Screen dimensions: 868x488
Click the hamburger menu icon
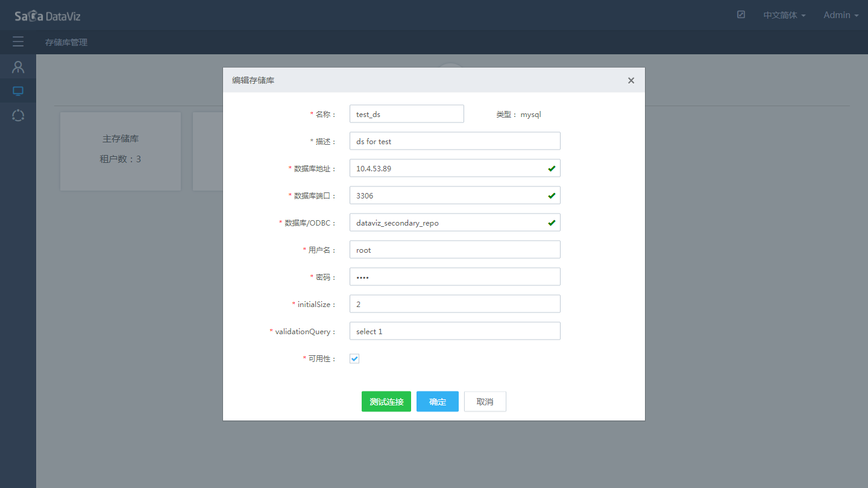click(18, 42)
